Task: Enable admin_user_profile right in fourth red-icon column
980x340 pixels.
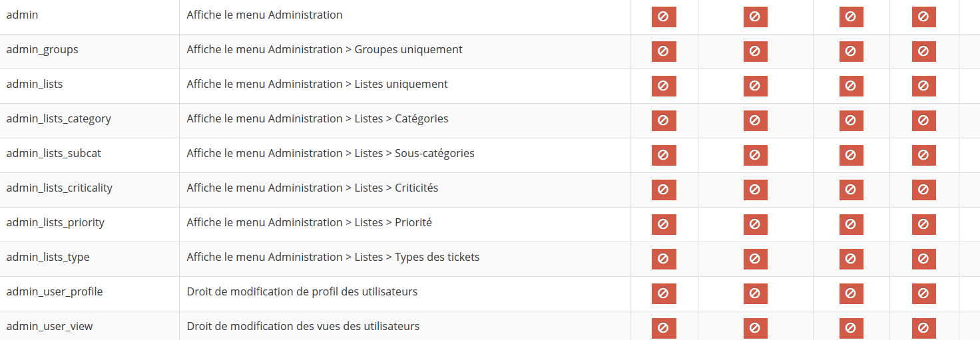Action: click(x=923, y=293)
